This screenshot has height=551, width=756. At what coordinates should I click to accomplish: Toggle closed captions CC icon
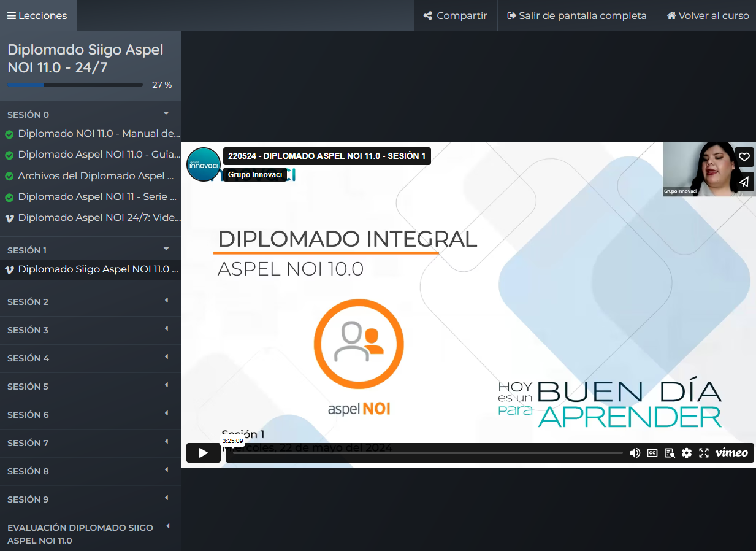coord(652,453)
